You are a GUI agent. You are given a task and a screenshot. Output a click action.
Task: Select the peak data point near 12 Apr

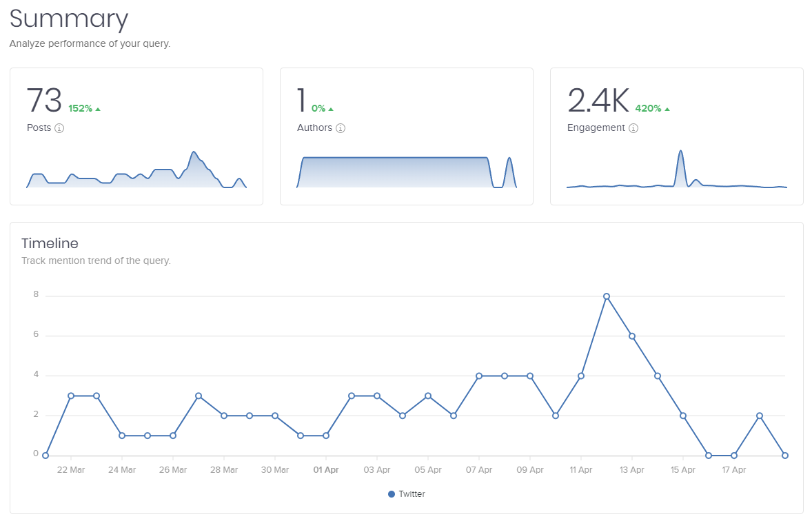point(606,295)
